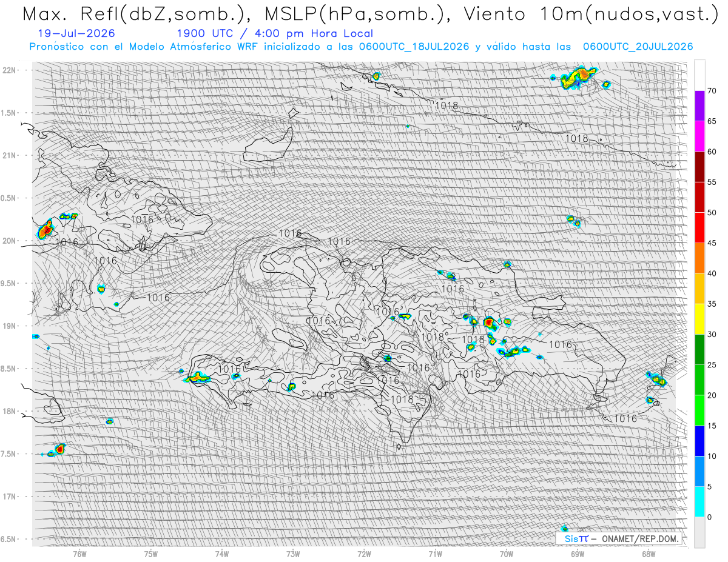The image size is (728, 562).
Task: Click the 76W longitude axis label
Action: [x=79, y=554]
